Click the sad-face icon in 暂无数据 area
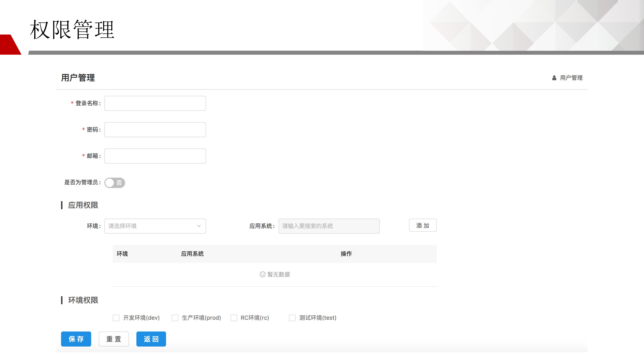The height and width of the screenshot is (362, 644). click(x=263, y=274)
